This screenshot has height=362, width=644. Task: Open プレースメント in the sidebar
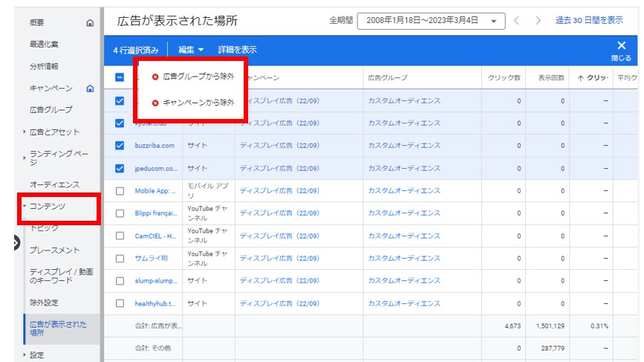(x=55, y=251)
